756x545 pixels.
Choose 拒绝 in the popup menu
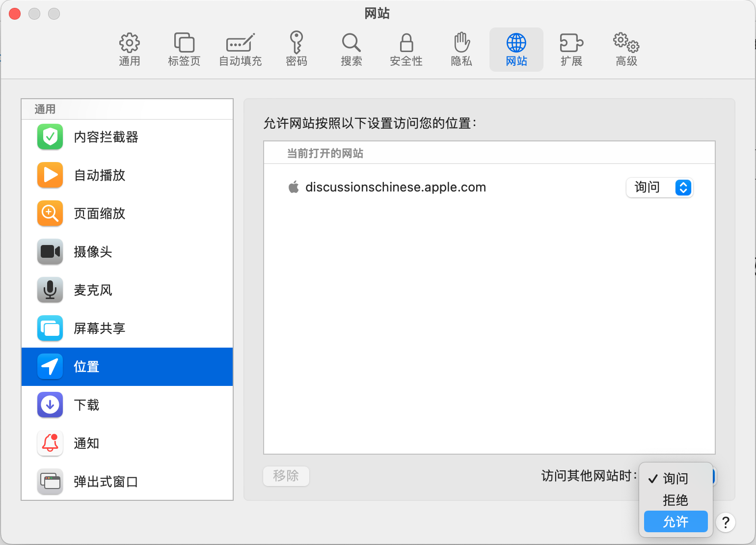pos(675,500)
